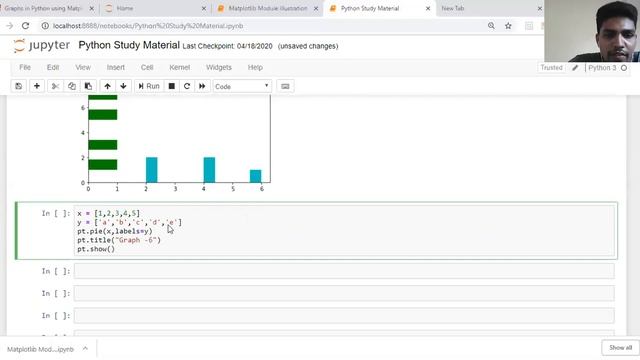Interrupt the kernel with stop icon

(172, 86)
